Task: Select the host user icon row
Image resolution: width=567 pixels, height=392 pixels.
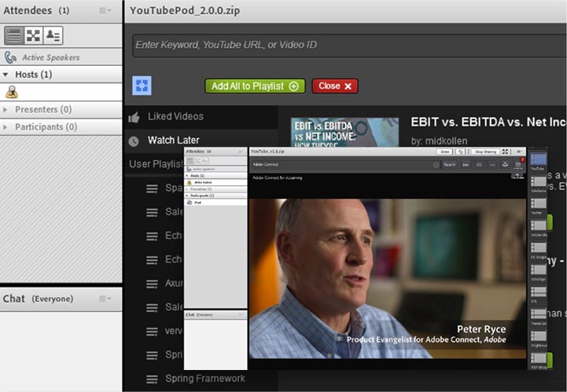Action: click(x=61, y=92)
